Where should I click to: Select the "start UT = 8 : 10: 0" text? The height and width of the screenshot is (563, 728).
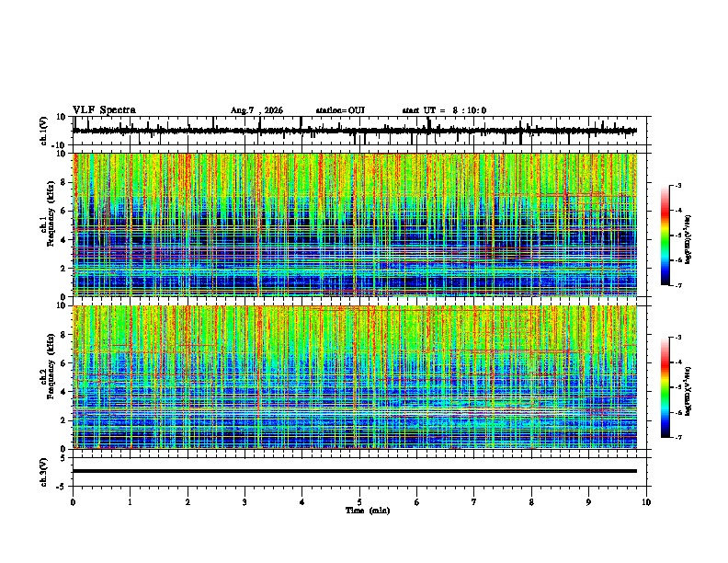point(444,110)
